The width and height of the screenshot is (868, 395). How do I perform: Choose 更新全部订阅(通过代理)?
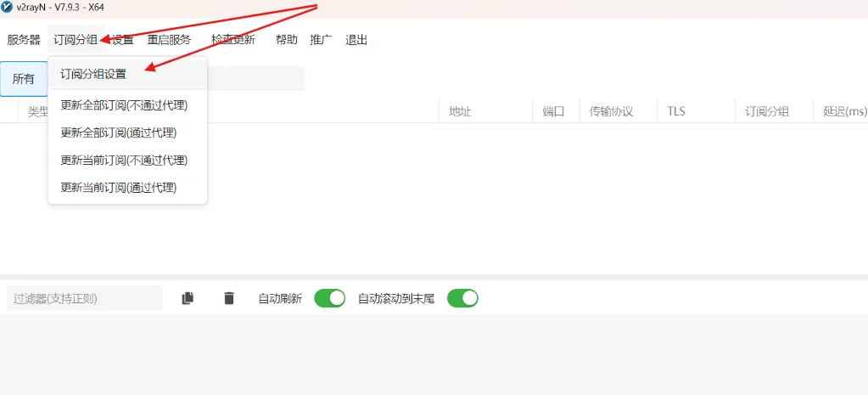pos(128,133)
